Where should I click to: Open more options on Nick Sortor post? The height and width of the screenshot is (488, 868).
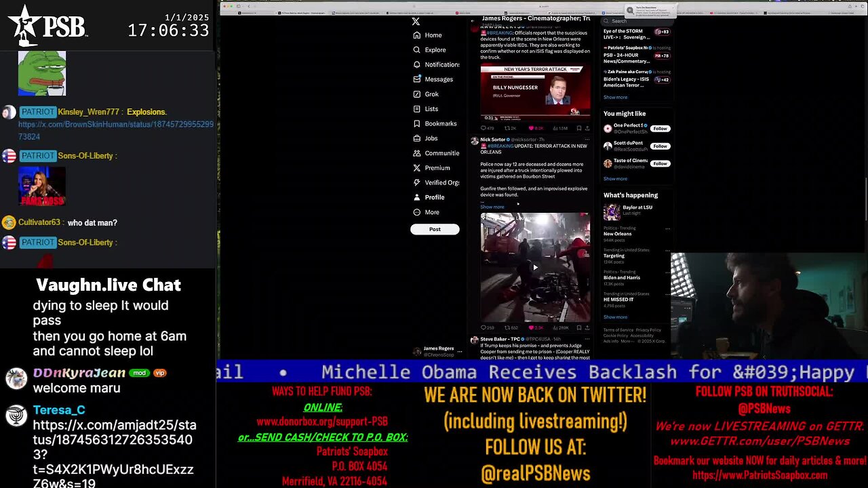click(x=587, y=140)
